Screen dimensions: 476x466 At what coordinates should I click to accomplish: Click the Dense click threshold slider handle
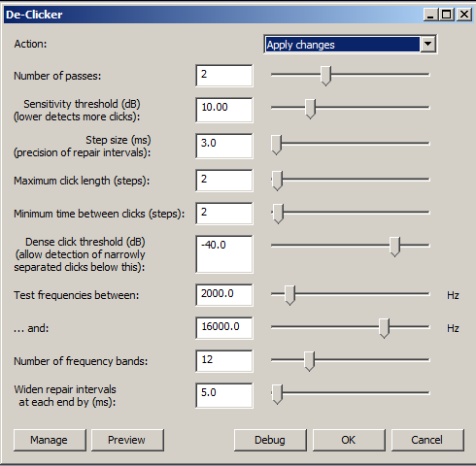(394, 247)
